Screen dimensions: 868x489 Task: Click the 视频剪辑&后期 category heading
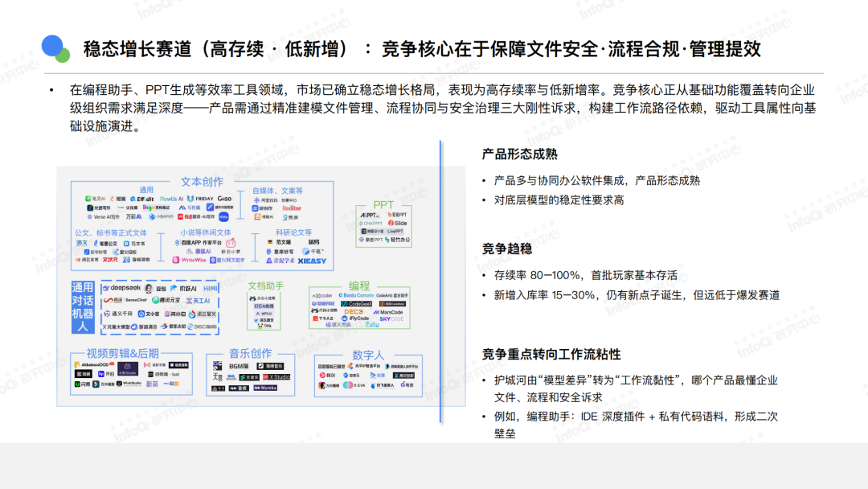click(x=123, y=353)
